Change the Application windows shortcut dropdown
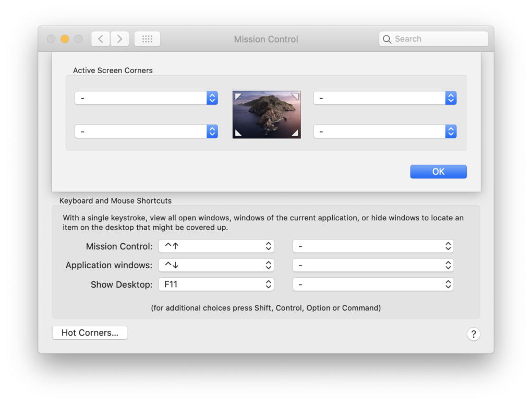 click(x=216, y=265)
